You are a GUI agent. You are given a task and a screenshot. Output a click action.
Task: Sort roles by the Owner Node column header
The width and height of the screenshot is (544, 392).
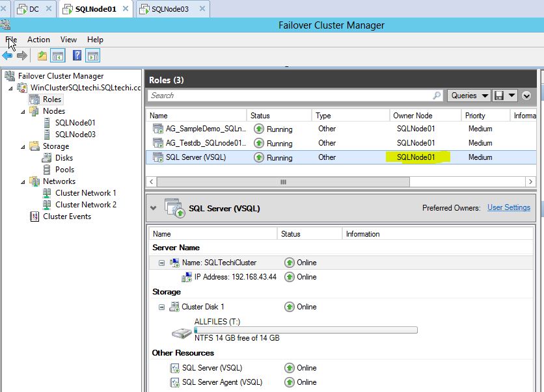click(425, 116)
